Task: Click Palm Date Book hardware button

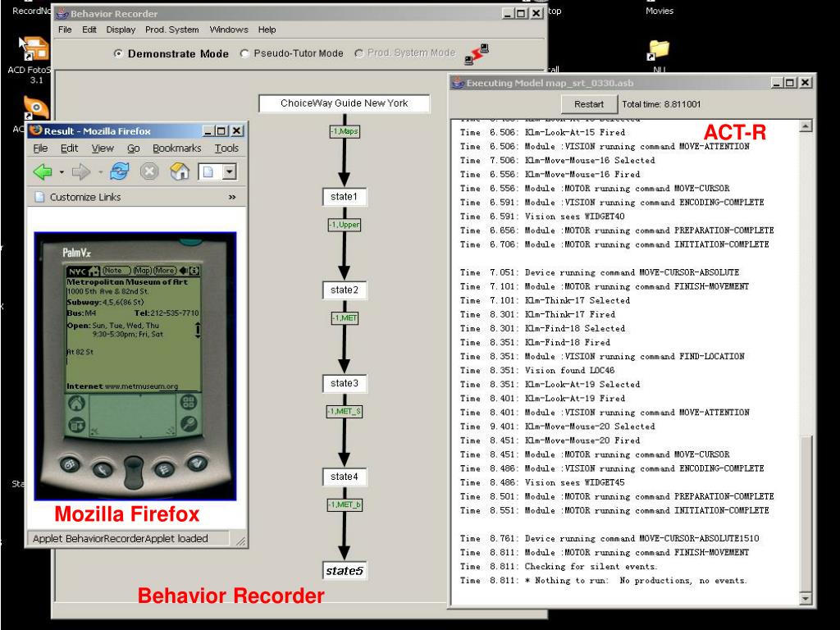Action: [x=70, y=464]
